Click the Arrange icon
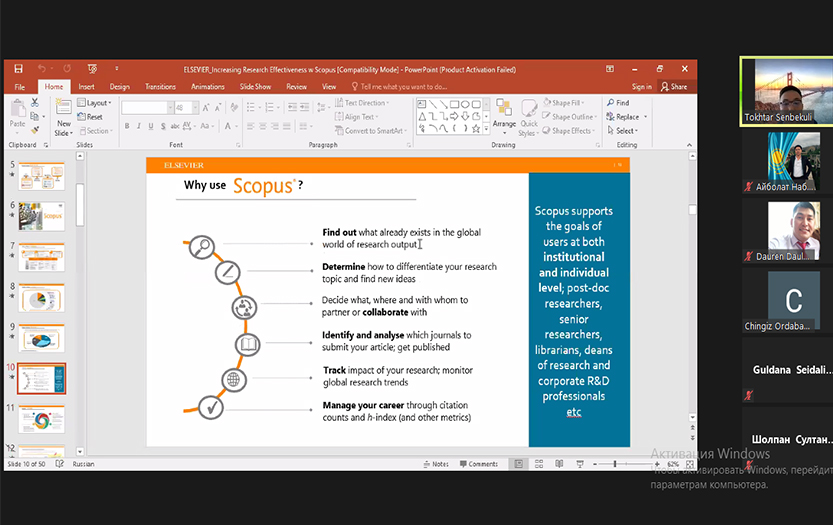This screenshot has height=525, width=833. tap(504, 108)
